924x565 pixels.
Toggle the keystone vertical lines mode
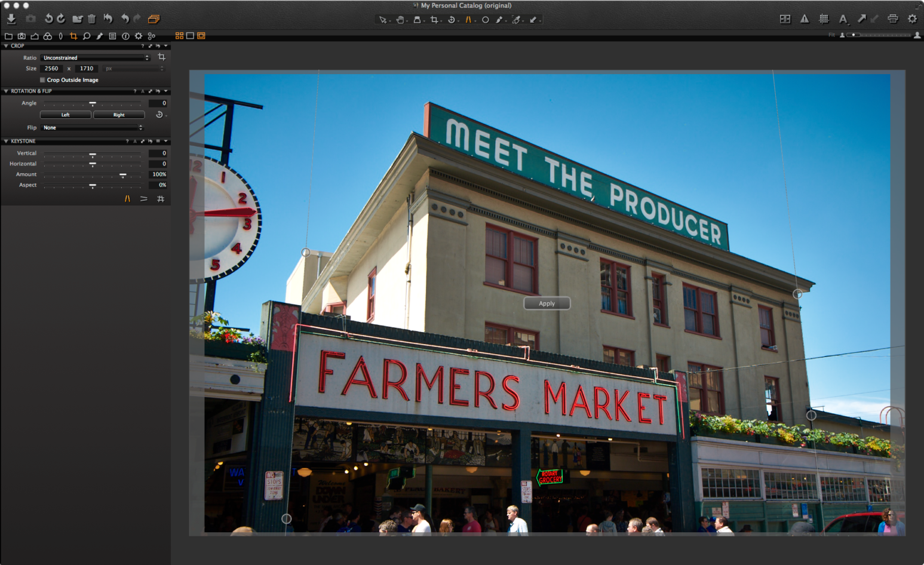pos(127,199)
